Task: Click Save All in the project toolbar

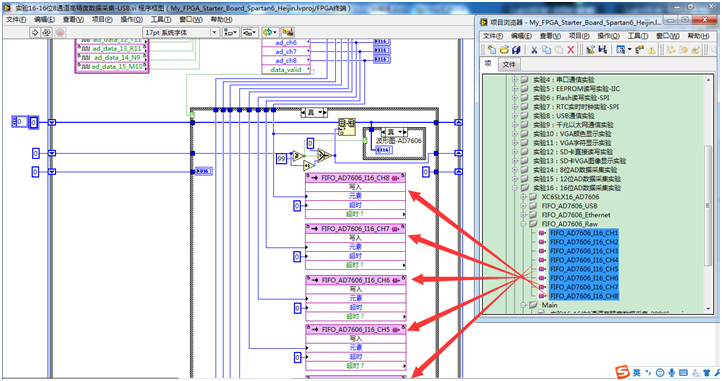Action: click(516, 50)
